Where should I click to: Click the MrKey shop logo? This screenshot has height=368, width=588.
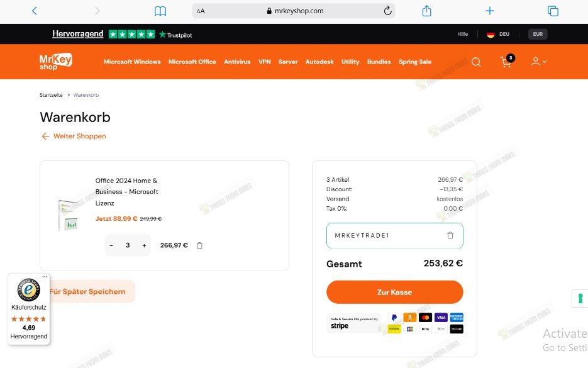pos(55,62)
